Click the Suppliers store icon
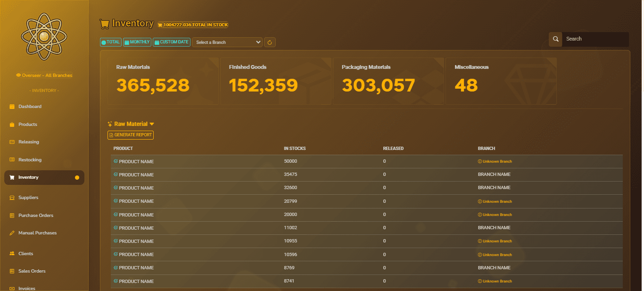The width and height of the screenshot is (644, 291). 12,198
